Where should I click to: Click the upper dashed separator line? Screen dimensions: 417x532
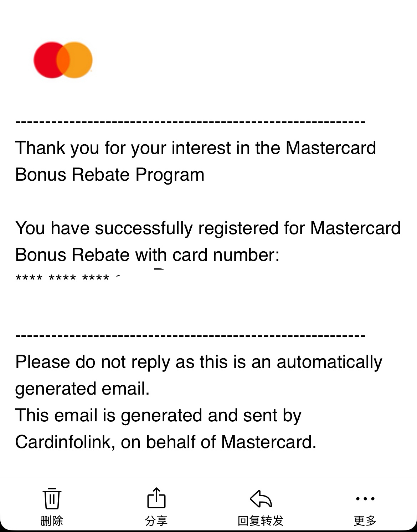190,121
